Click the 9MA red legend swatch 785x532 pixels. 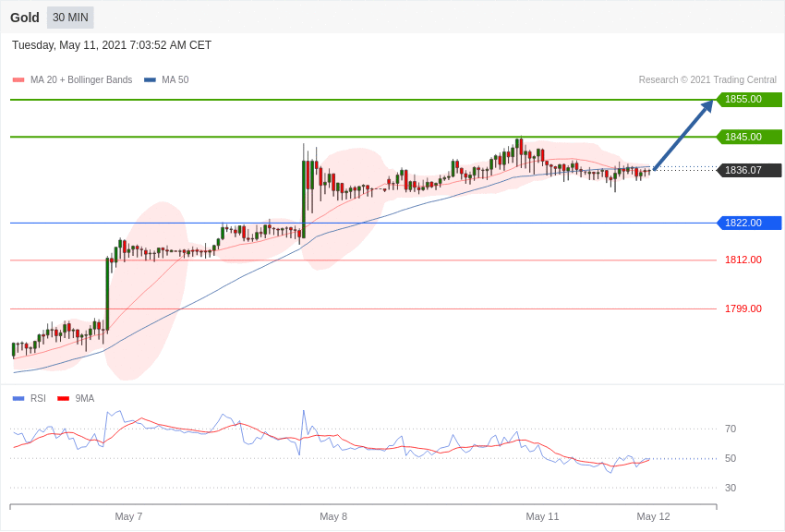tap(63, 398)
